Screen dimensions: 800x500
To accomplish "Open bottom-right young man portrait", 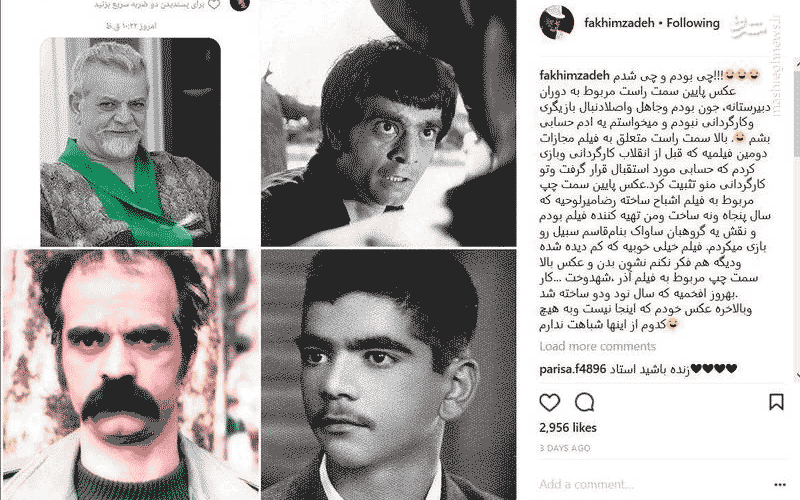I will point(388,374).
